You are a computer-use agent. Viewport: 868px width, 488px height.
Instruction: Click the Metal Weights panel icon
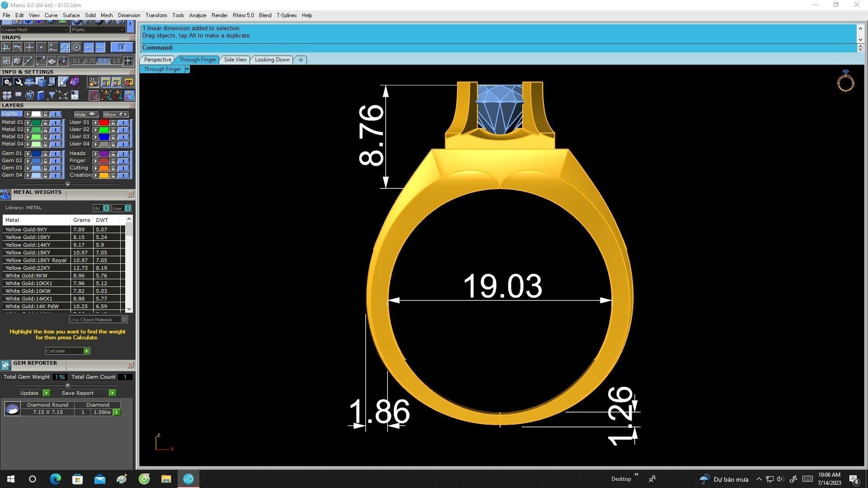pyautogui.click(x=5, y=195)
